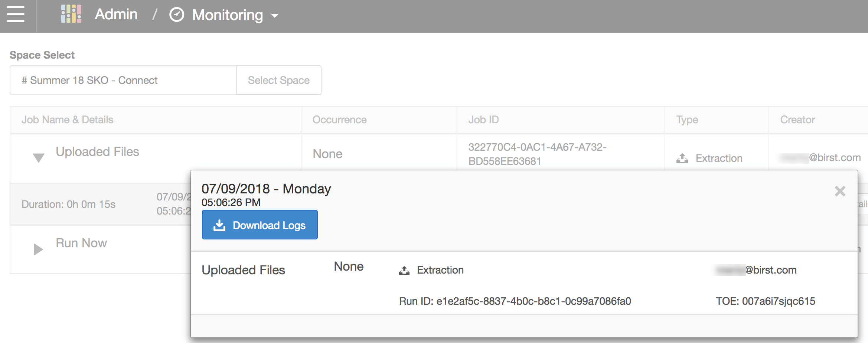This screenshot has height=343, width=868.
Task: Click the Monitoring clock icon in header
Action: 177,15
